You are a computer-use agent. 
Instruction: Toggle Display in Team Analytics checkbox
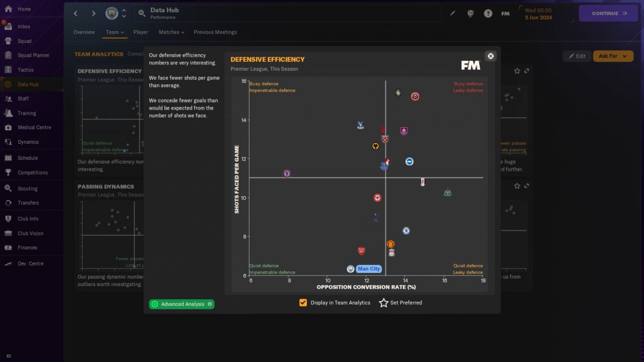303,303
